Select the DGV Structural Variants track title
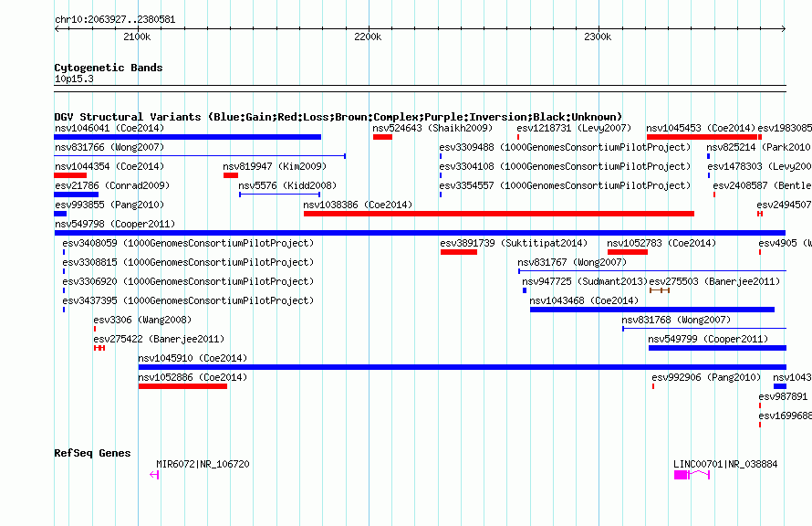812x526 pixels. click(338, 117)
